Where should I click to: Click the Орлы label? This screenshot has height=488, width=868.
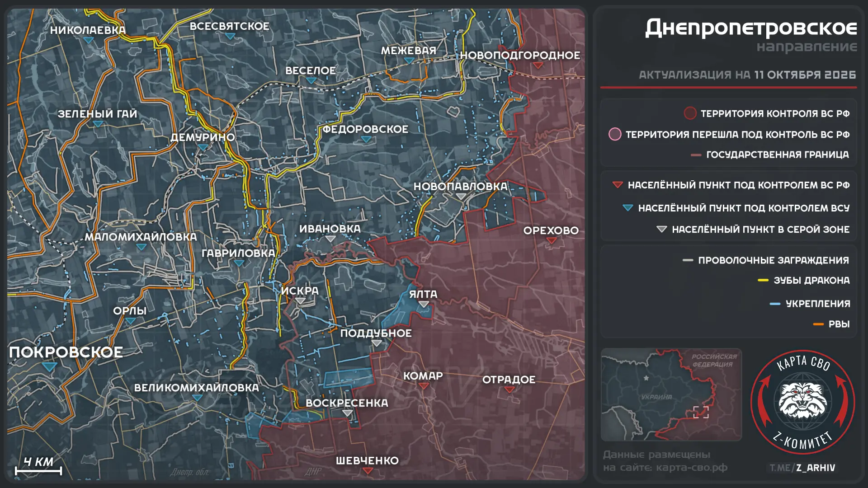pyautogui.click(x=130, y=311)
